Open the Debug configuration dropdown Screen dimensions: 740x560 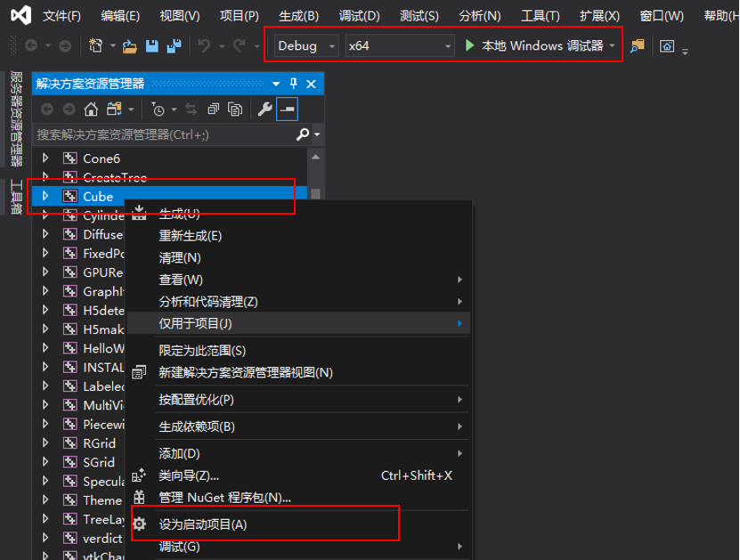pos(306,45)
